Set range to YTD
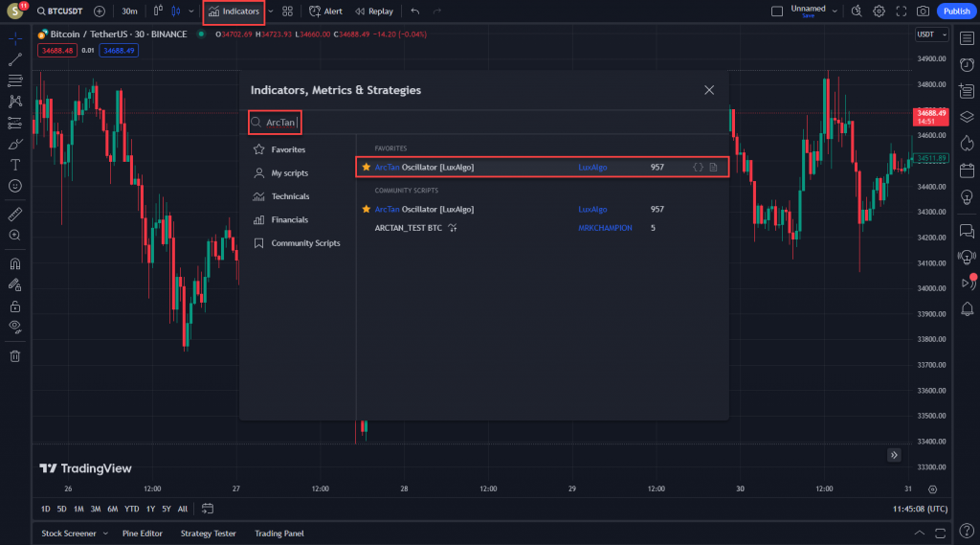980x545 pixels. point(131,509)
